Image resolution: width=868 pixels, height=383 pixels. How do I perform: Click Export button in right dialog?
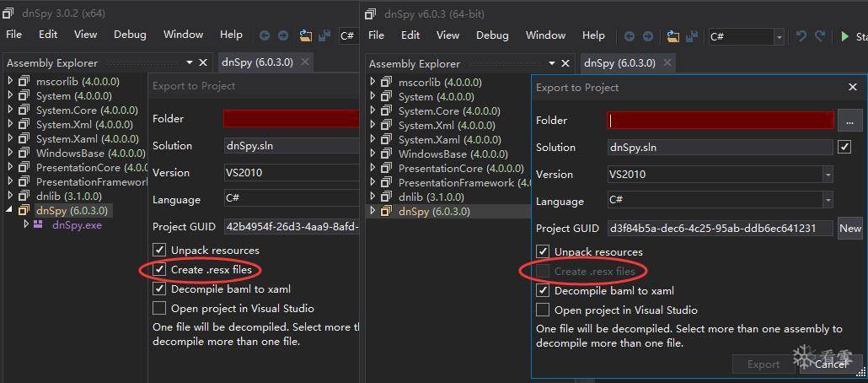click(764, 364)
